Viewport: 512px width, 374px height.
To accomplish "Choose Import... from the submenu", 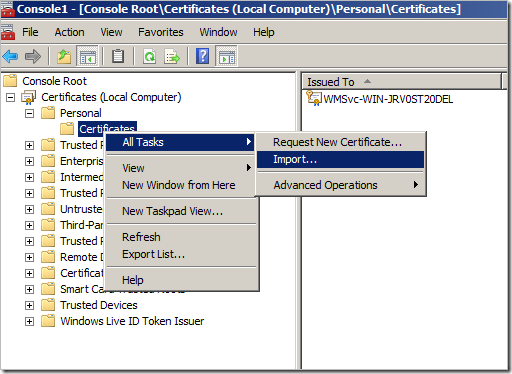I will coord(340,159).
